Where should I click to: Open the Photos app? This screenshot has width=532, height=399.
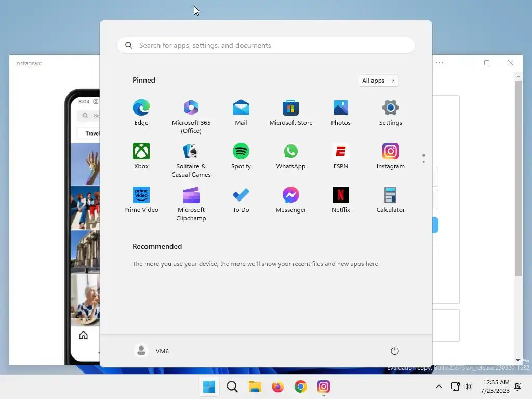[x=341, y=113]
